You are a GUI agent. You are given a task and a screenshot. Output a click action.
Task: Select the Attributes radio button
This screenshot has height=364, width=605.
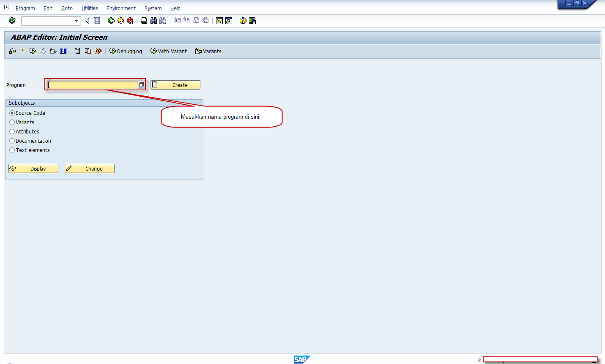12,131
